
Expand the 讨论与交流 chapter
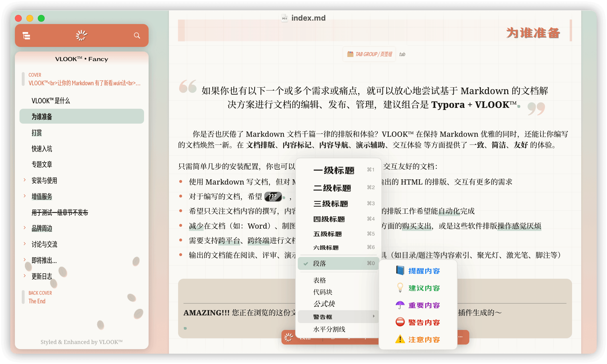[x=25, y=244]
